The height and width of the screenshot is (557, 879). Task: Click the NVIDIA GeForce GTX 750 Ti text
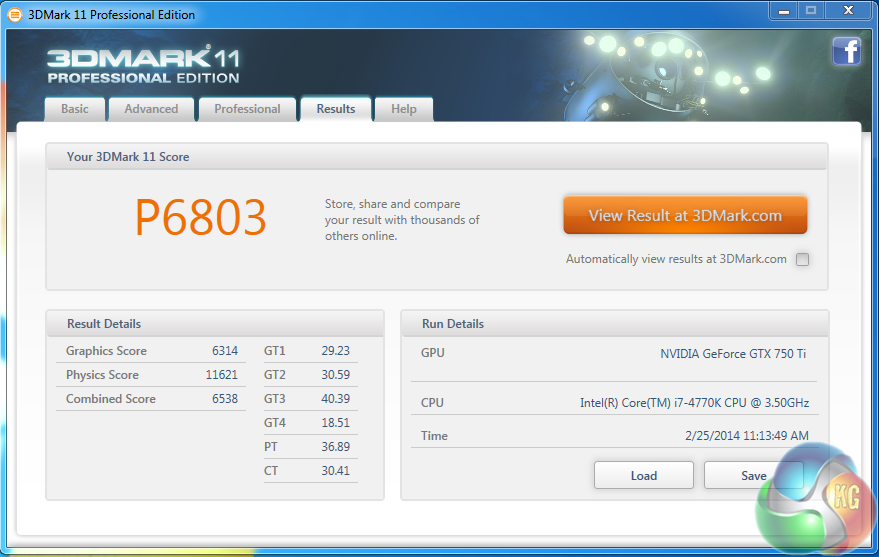pyautogui.click(x=733, y=354)
